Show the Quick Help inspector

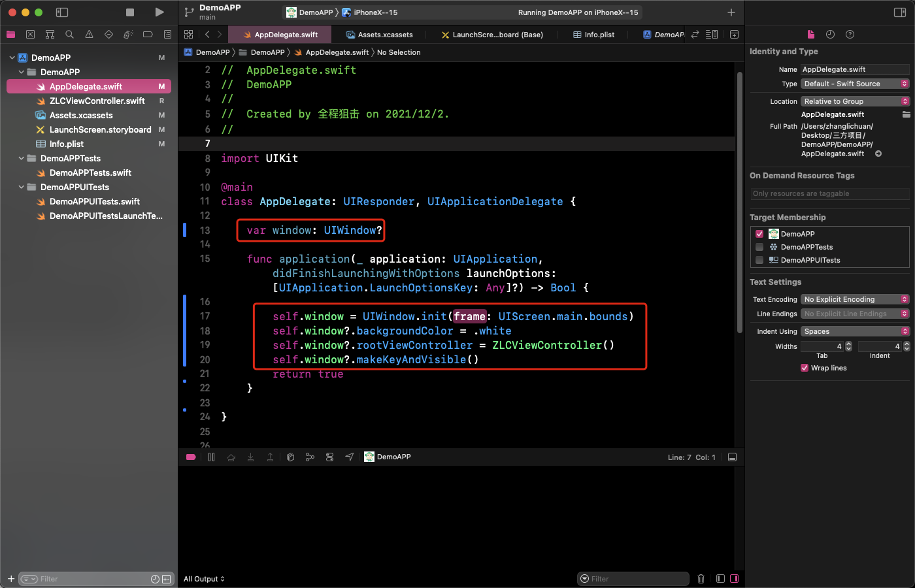tap(850, 34)
